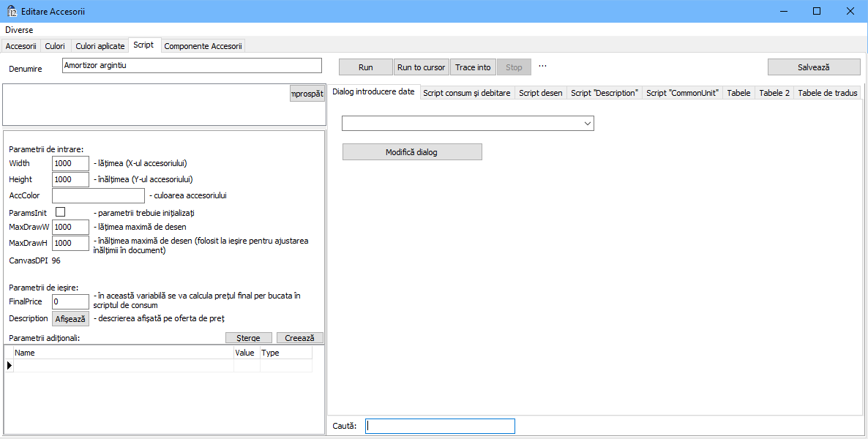Focus the Caută search field
This screenshot has height=439, width=868.
440,426
